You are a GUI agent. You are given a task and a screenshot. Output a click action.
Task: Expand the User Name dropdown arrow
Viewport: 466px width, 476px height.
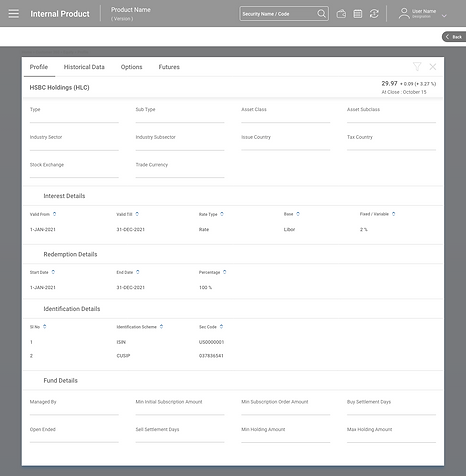[444, 16]
